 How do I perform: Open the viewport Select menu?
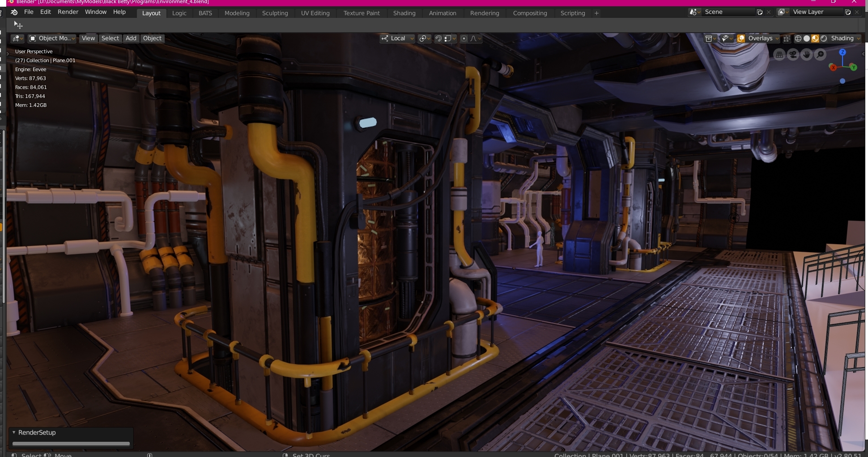click(110, 38)
